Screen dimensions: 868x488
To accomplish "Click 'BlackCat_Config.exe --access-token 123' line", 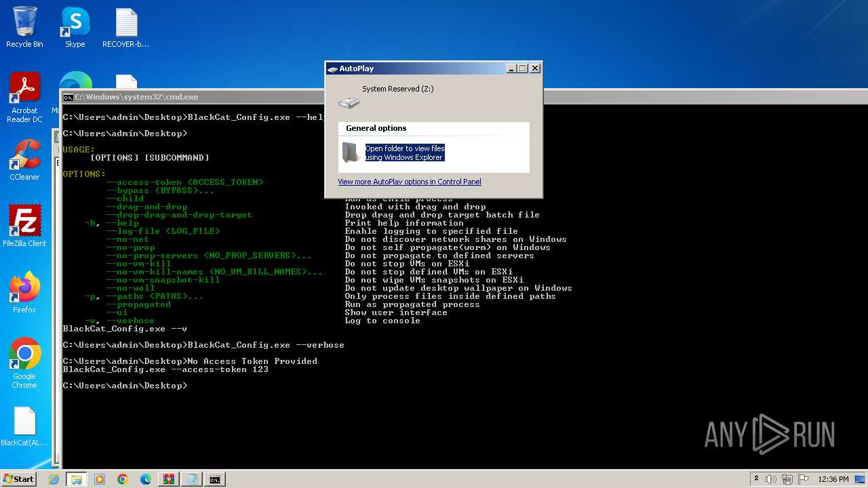I will (x=165, y=369).
